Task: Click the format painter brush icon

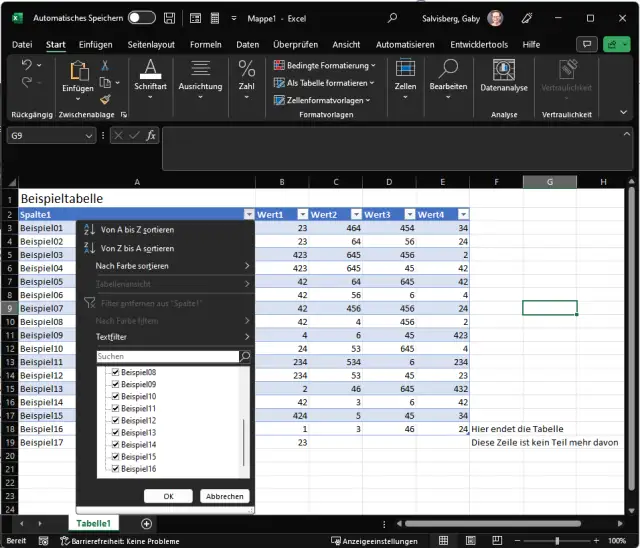Action: (x=105, y=100)
